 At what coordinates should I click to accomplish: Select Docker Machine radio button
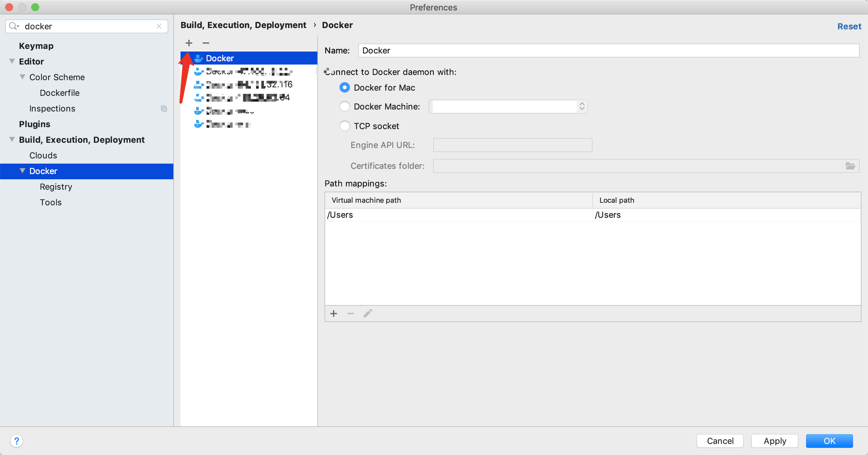click(344, 107)
